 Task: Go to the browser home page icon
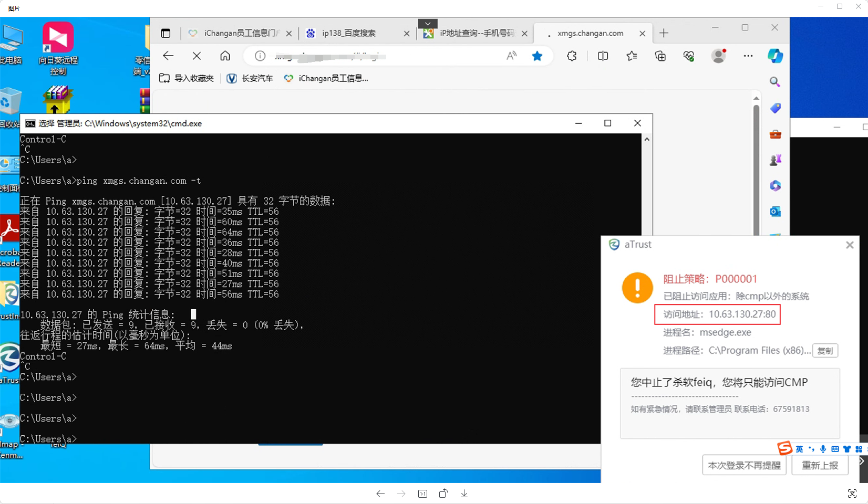225,56
